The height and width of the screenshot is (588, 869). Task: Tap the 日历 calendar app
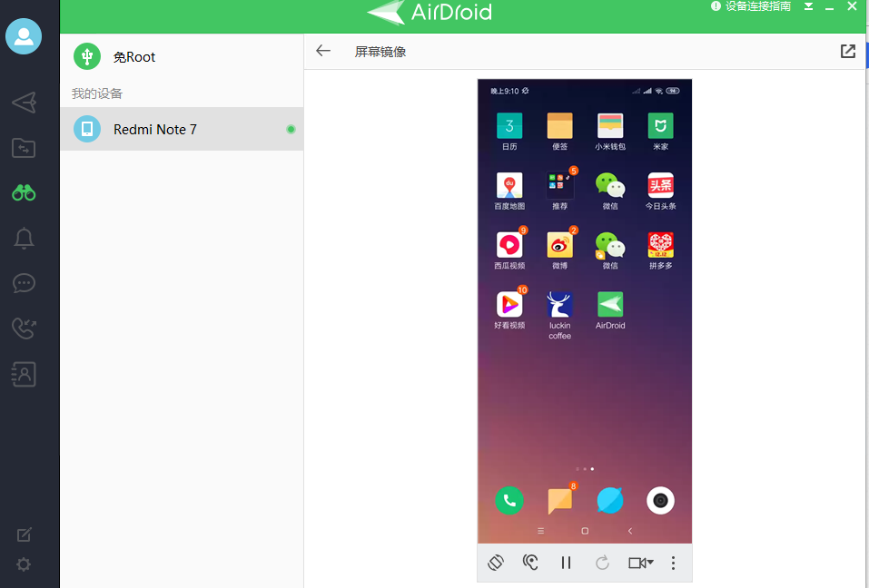coord(509,132)
